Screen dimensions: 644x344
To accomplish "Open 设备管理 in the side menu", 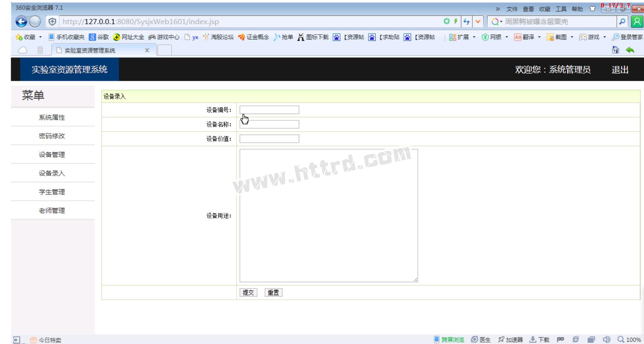I will pos(52,155).
